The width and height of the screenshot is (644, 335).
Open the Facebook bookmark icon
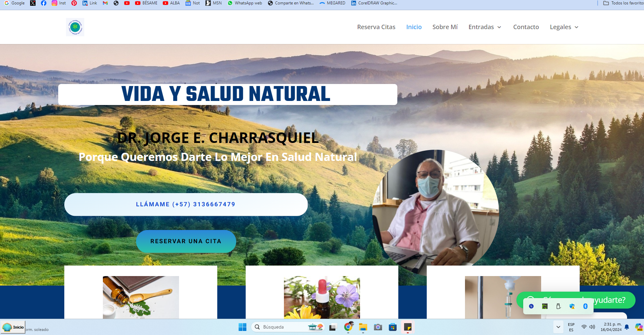click(44, 3)
